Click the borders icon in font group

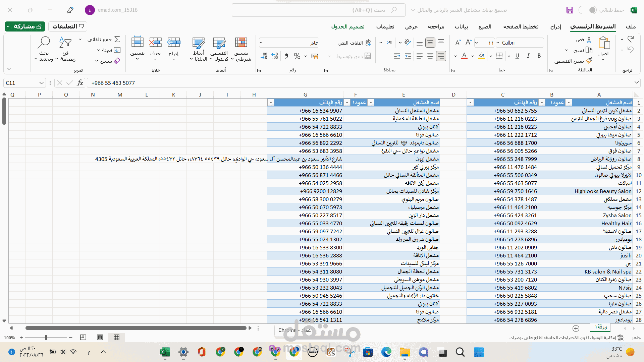coord(499,56)
